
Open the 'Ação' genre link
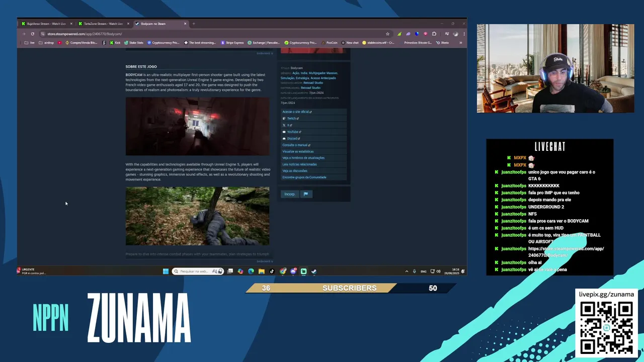click(x=296, y=73)
